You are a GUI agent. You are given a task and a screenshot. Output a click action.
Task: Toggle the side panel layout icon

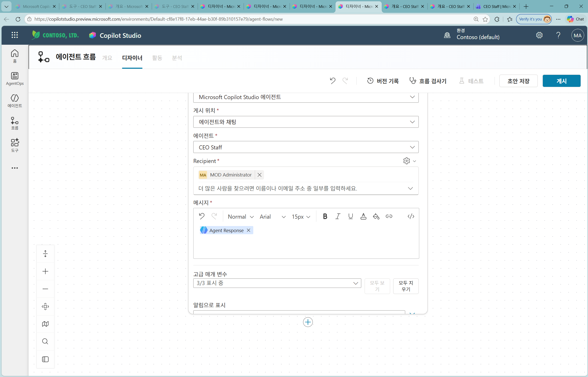(45, 359)
